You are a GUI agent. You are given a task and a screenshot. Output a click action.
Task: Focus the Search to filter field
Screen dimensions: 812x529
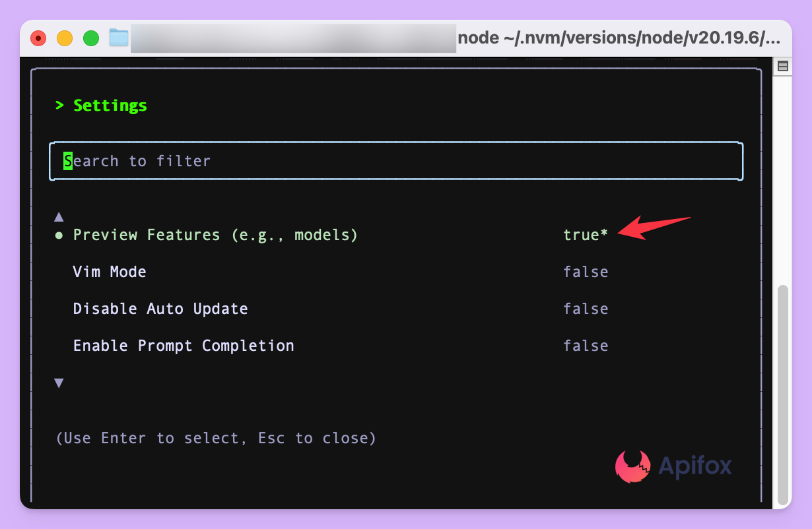[x=396, y=161]
